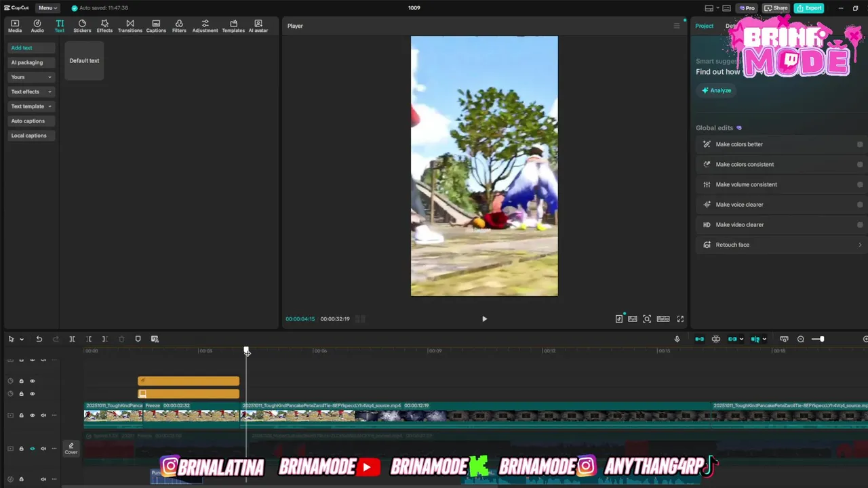Undo the last action
The image size is (868, 488).
coord(39,339)
